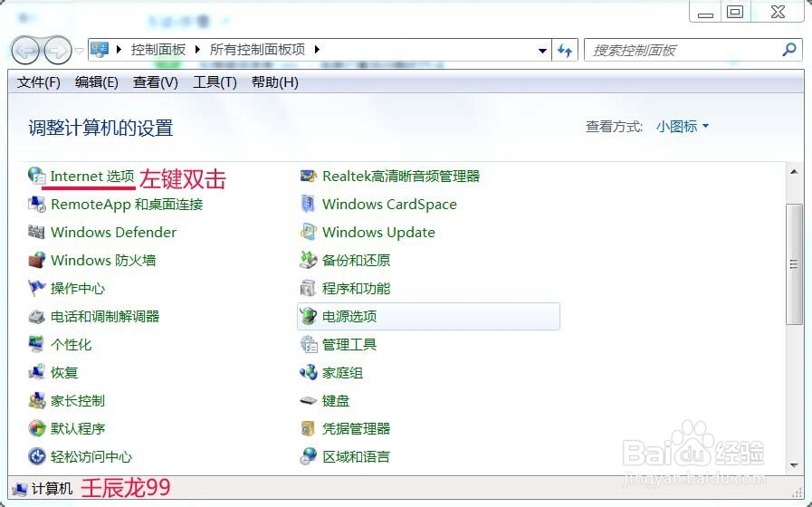The height and width of the screenshot is (507, 812).
Task: Click 计算机 in the status bar
Action: click(x=52, y=488)
